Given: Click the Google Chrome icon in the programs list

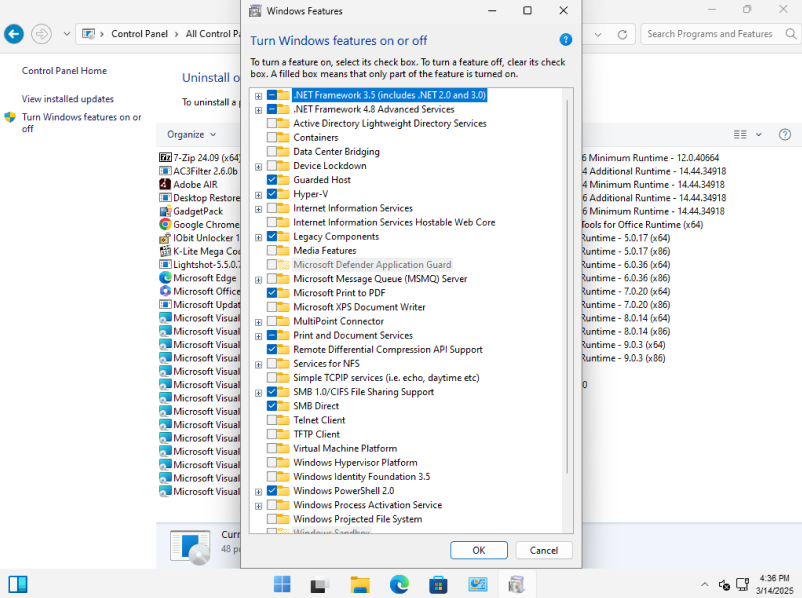Looking at the screenshot, I should [x=165, y=224].
